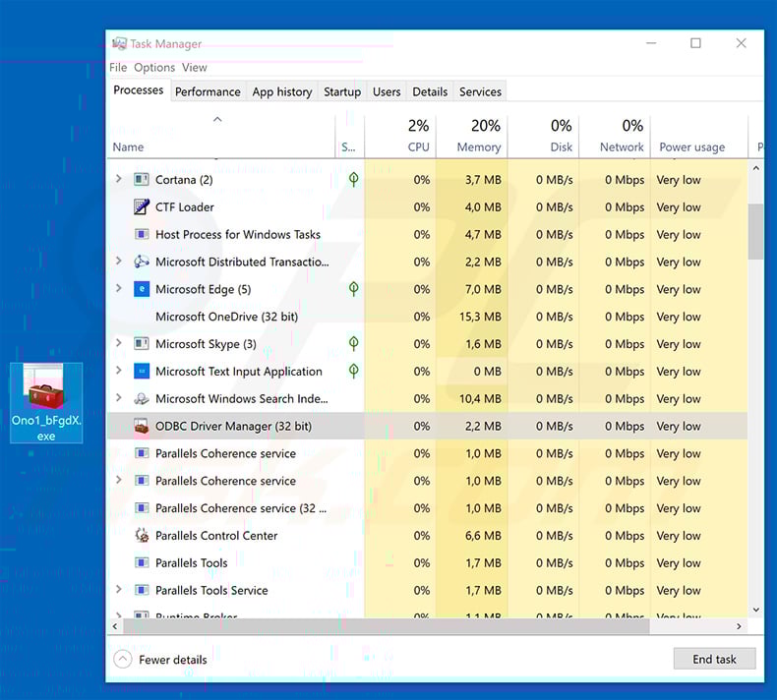Select the CTF Loader process name
This screenshot has width=777, height=700.
pyautogui.click(x=184, y=207)
